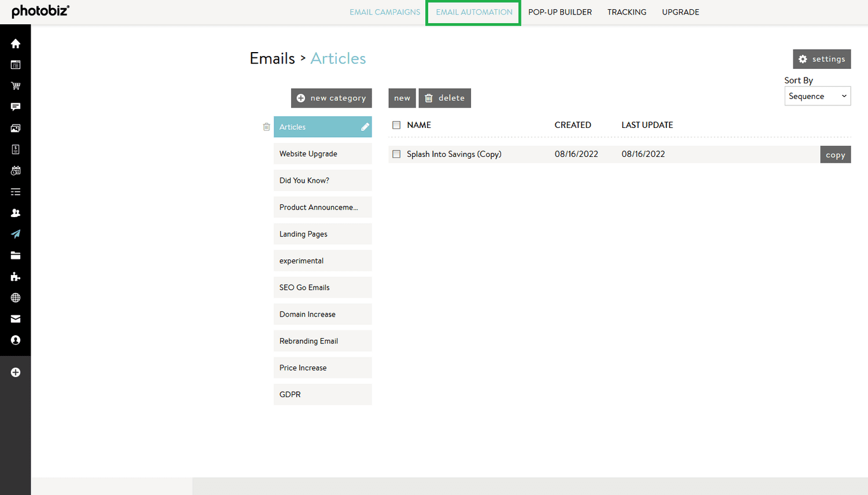This screenshot has width=868, height=495.
Task: Open the globe domains icon
Action: (x=16, y=298)
